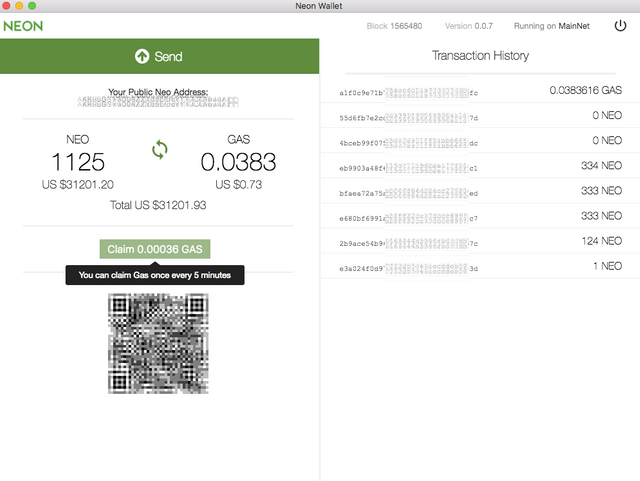Click the green macOS zoom button

point(32,6)
